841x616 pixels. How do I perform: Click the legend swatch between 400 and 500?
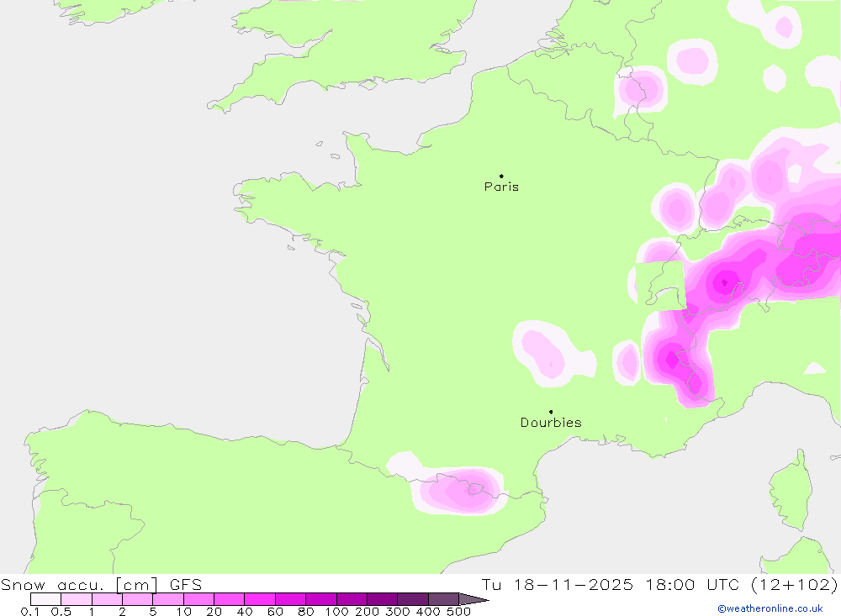click(443, 599)
